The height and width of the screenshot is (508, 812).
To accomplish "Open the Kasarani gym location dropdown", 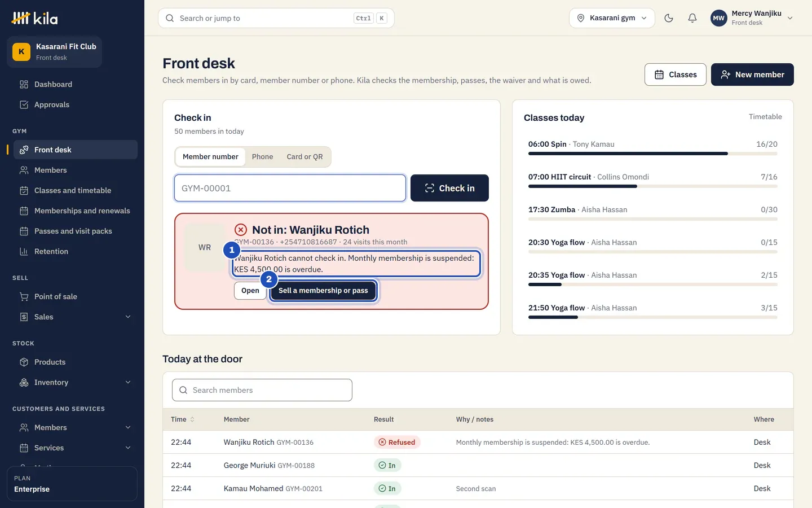I will (612, 18).
